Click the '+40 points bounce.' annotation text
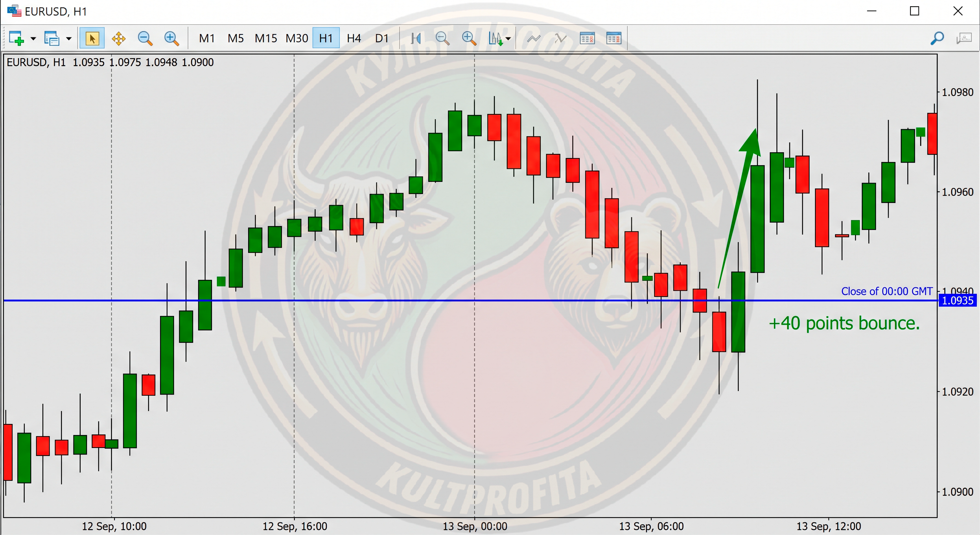The height and width of the screenshot is (535, 980). [x=844, y=323]
